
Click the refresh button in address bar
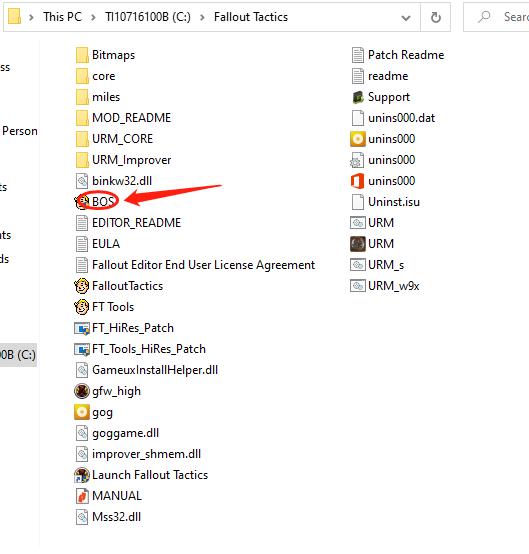point(436,17)
